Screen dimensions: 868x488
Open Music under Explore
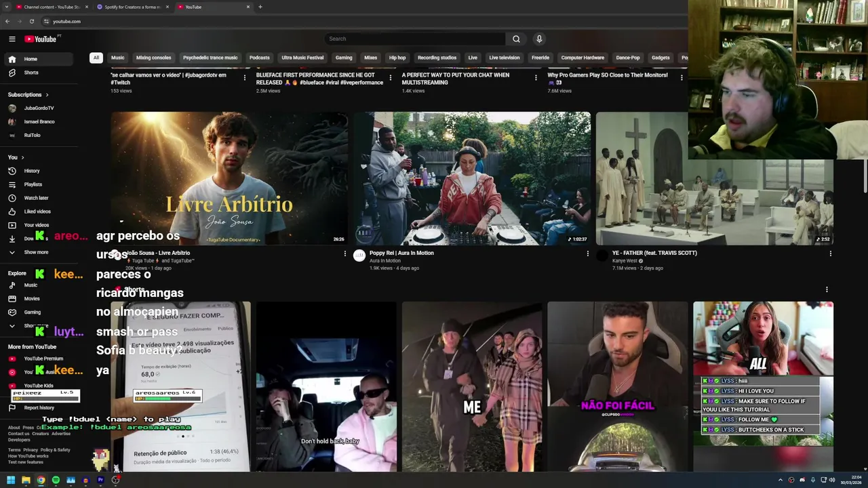pos(37,285)
